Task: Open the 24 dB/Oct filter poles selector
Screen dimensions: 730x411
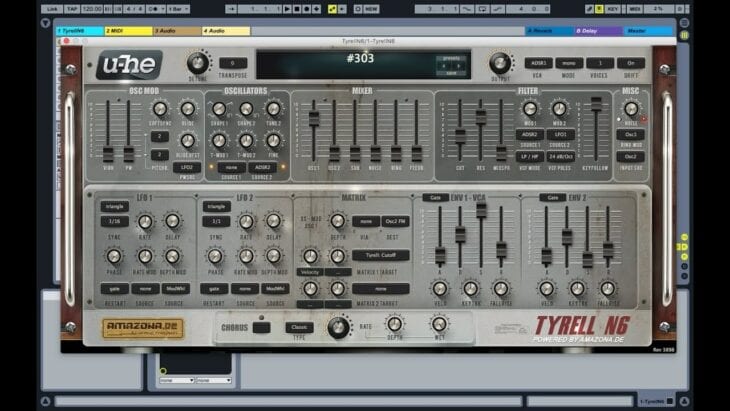Action: (560, 157)
